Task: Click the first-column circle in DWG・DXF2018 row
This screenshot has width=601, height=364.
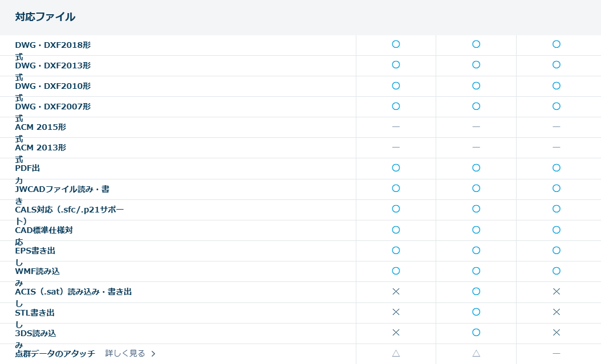Action: point(396,44)
